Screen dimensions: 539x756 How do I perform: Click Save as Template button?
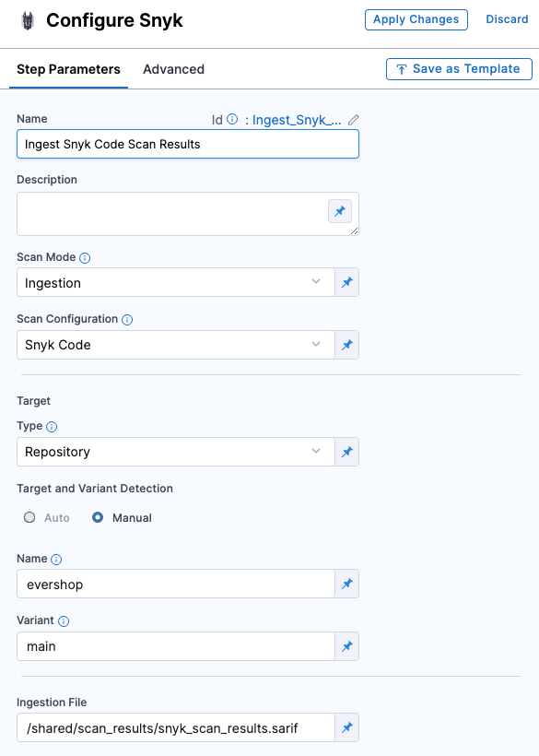click(459, 69)
